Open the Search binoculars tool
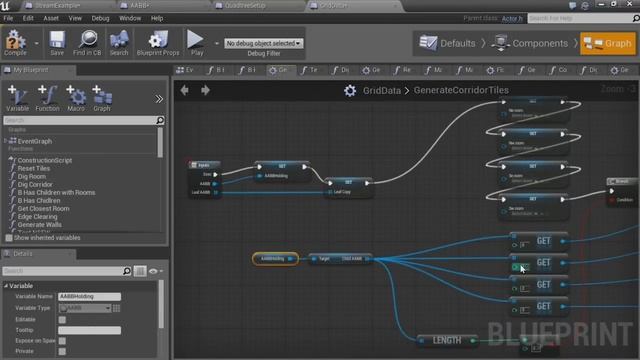Image resolution: width=640 pixels, height=360 pixels. 119,42
